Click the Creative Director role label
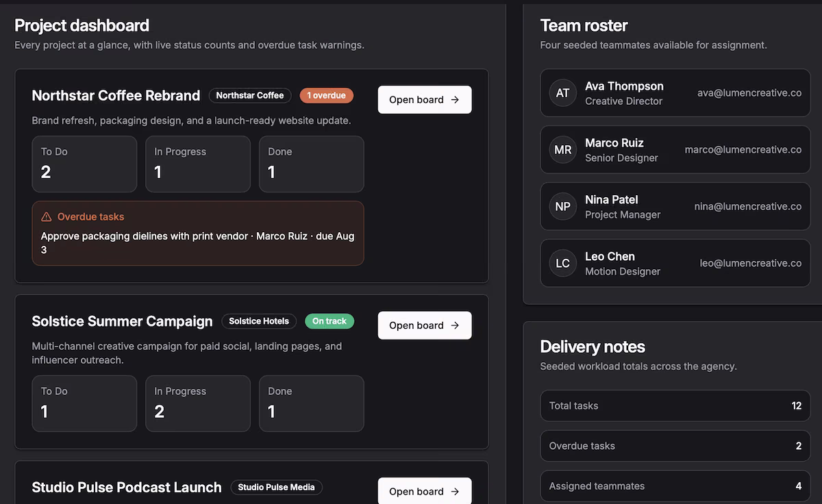822x504 pixels. point(624,101)
